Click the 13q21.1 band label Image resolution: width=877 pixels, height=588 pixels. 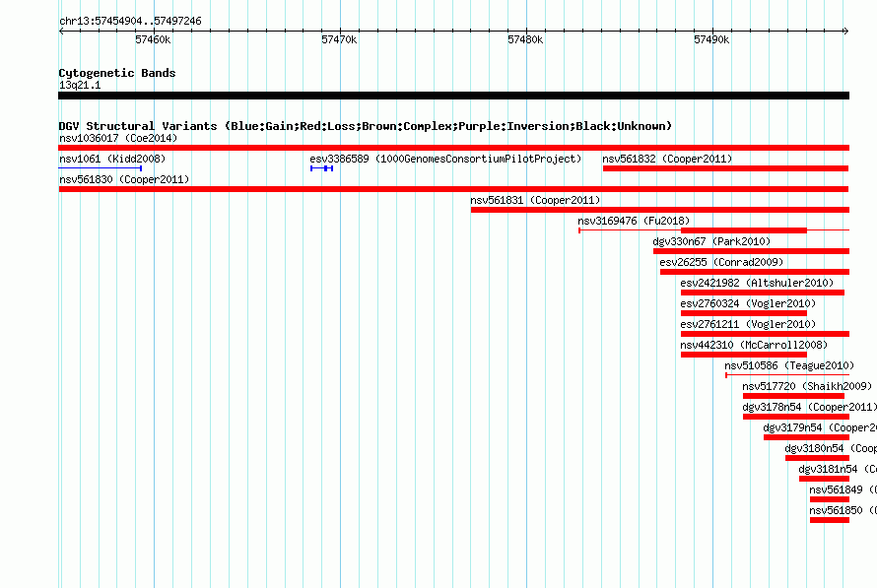80,85
